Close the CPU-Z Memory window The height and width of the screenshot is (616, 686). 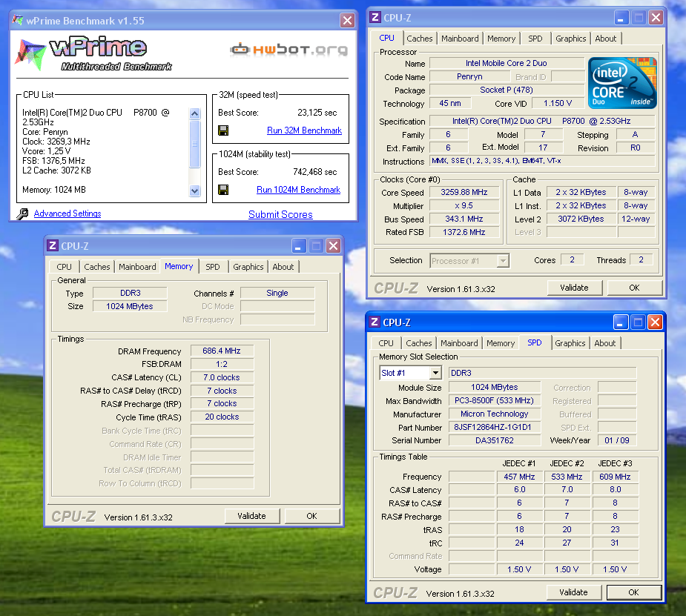[x=334, y=246]
